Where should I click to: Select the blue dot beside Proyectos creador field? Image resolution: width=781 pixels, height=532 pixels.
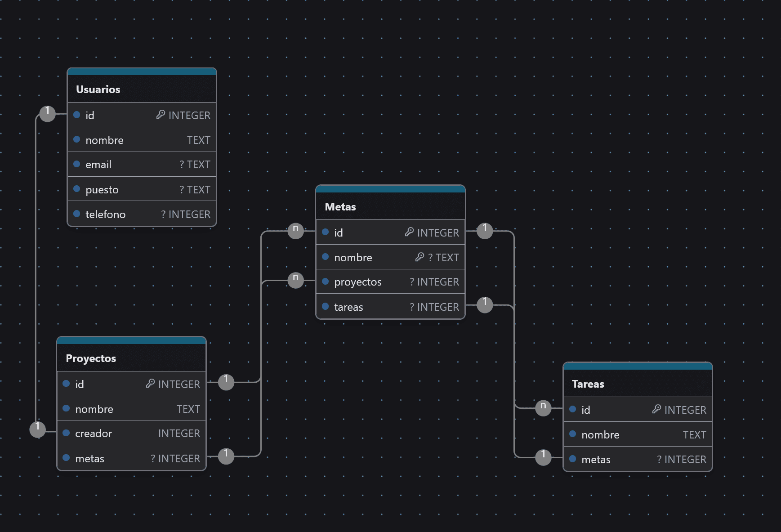(x=67, y=433)
